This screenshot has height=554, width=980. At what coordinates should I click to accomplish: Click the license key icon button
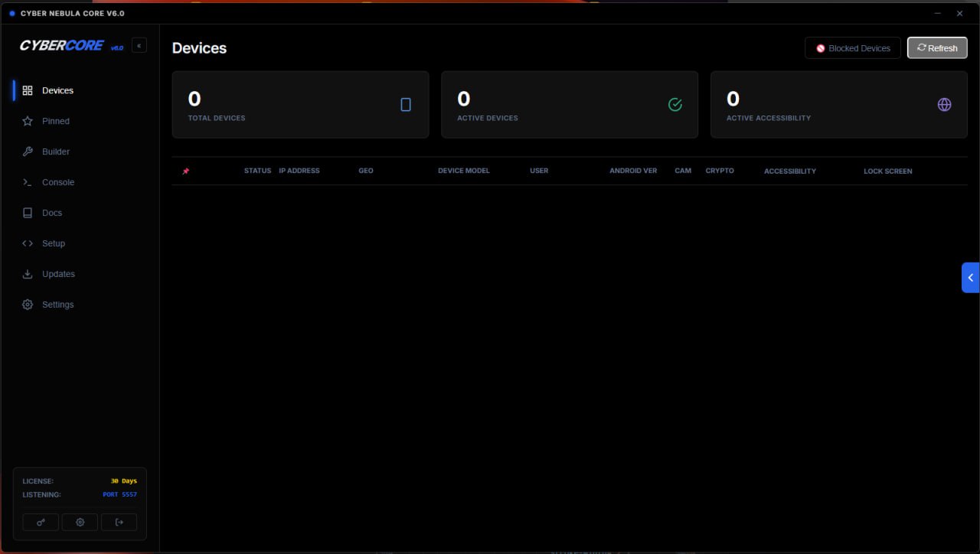pos(41,522)
